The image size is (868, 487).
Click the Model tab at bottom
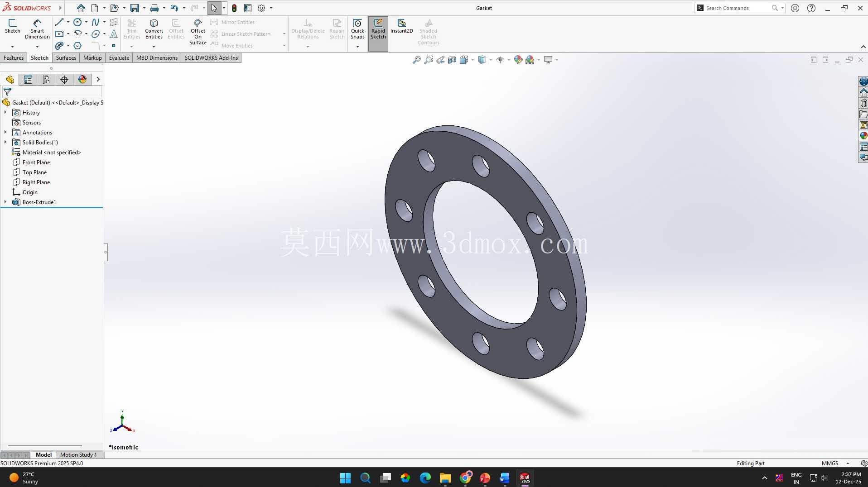43,455
